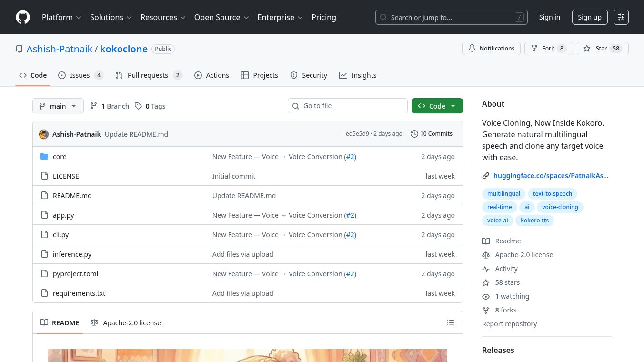Click the README outline list icon
Viewport: 644px width, 362px height.
pyautogui.click(x=451, y=323)
